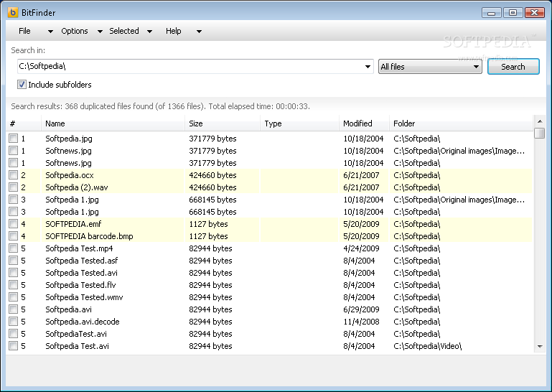Uncheck Include subfolders checkbox
The image size is (552, 392).
tap(22, 85)
